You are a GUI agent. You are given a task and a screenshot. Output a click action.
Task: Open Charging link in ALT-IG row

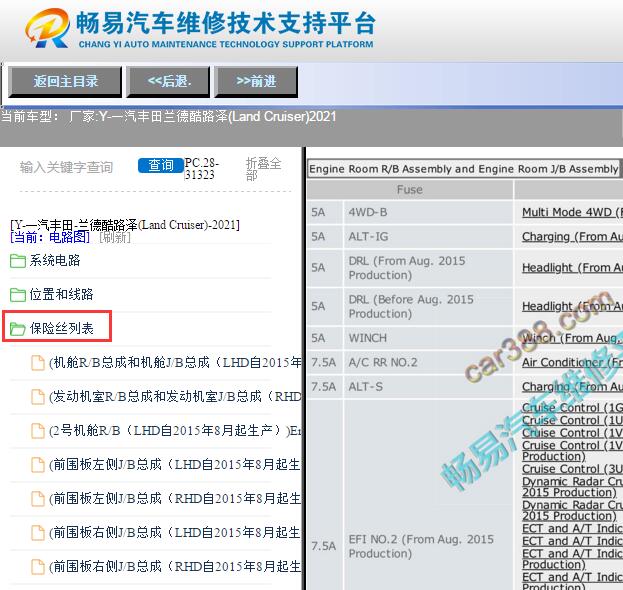point(572,237)
